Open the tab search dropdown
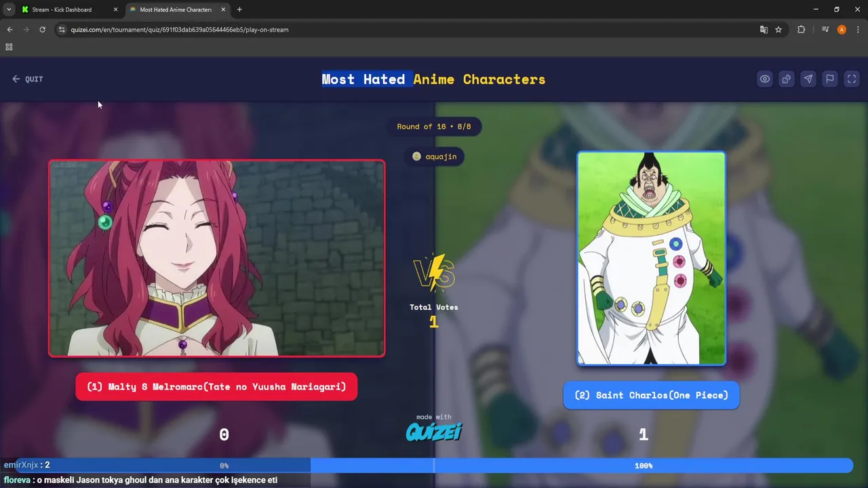The width and height of the screenshot is (868, 488). [8, 9]
